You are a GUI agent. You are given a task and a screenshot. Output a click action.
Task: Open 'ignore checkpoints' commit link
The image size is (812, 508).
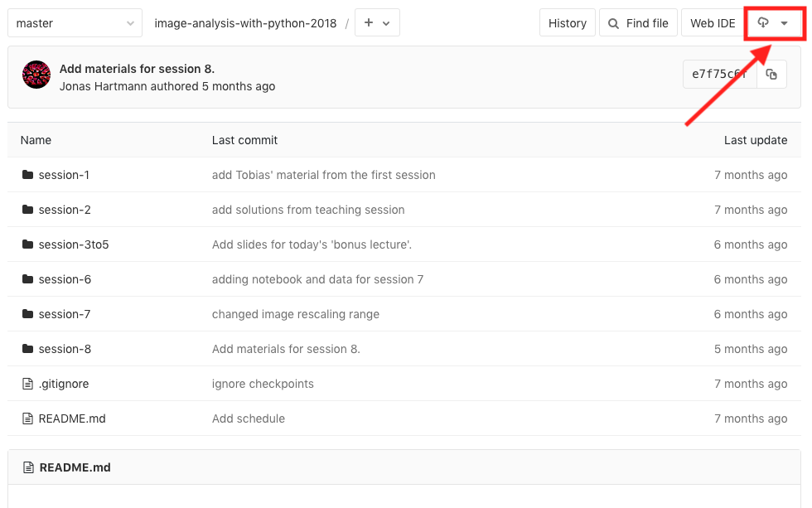(263, 384)
